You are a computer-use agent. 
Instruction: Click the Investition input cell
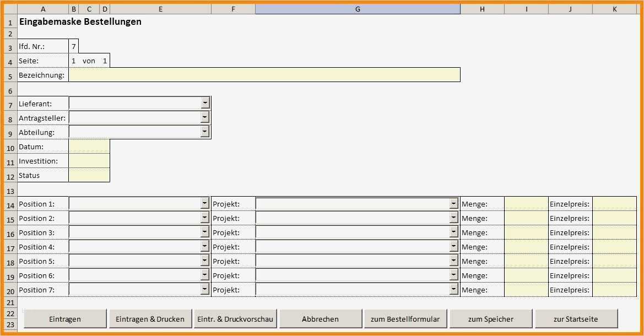[89, 161]
